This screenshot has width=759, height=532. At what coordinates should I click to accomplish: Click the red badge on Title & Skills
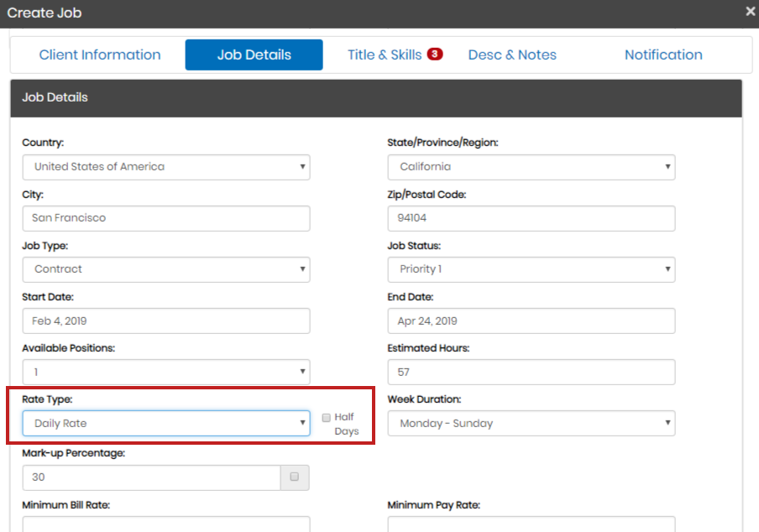[434, 54]
